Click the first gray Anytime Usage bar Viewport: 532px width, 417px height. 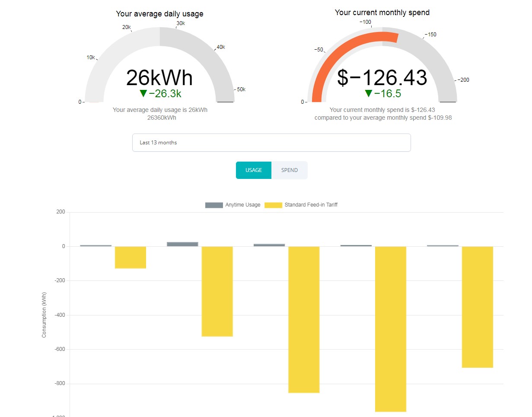pyautogui.click(x=96, y=245)
